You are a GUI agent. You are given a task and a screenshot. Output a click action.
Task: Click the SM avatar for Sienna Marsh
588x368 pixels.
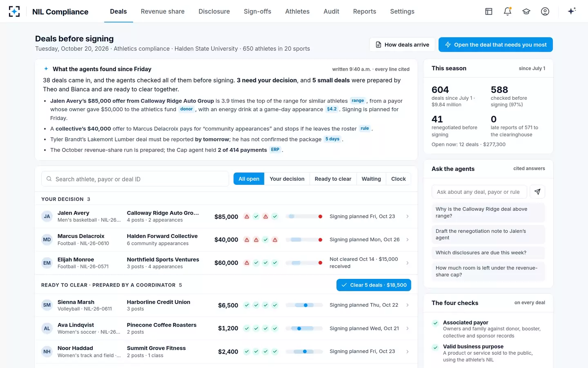point(47,305)
